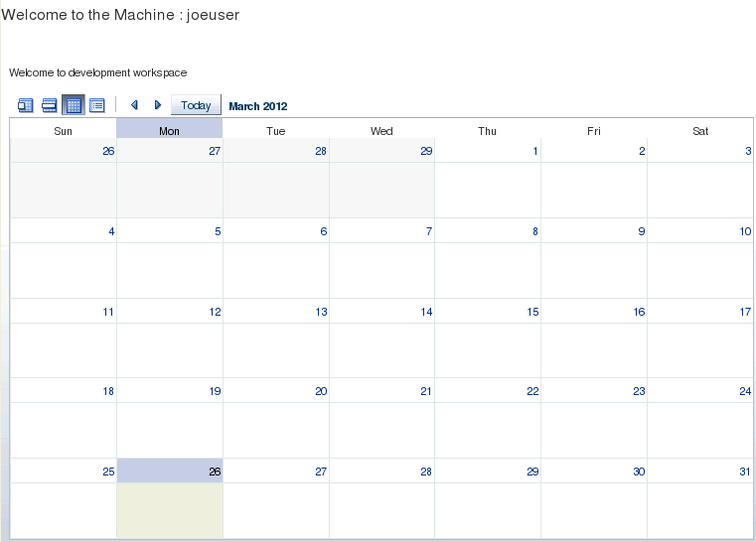Click the Today button
The height and width of the screenshot is (542, 756).
point(196,105)
